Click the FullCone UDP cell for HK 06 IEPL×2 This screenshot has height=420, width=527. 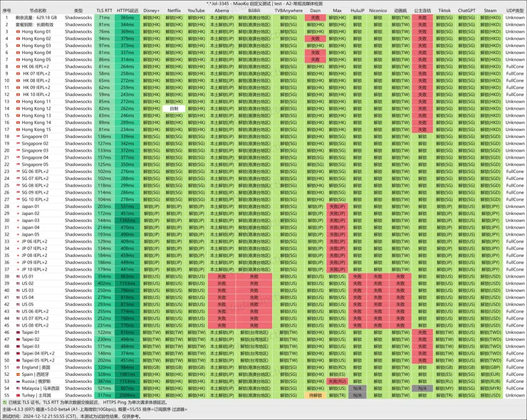(x=515, y=66)
